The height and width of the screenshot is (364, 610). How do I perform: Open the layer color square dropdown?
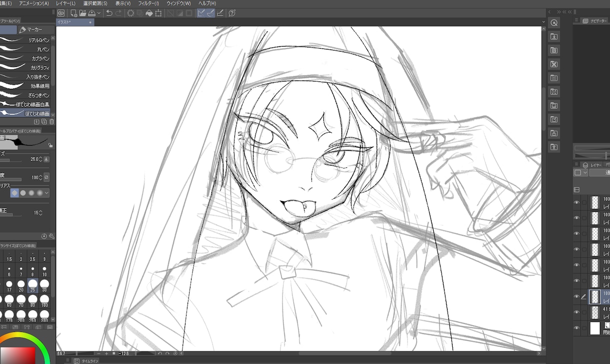click(580, 172)
